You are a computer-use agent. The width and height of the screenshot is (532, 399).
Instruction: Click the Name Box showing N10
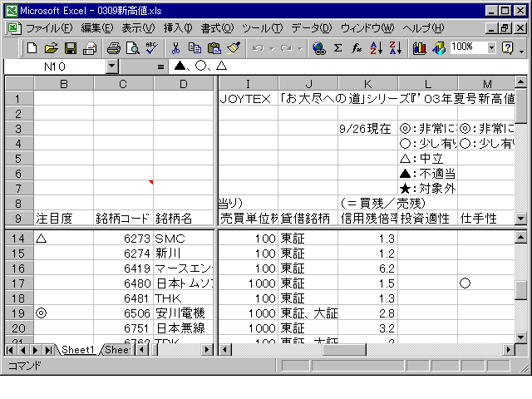(x=55, y=66)
